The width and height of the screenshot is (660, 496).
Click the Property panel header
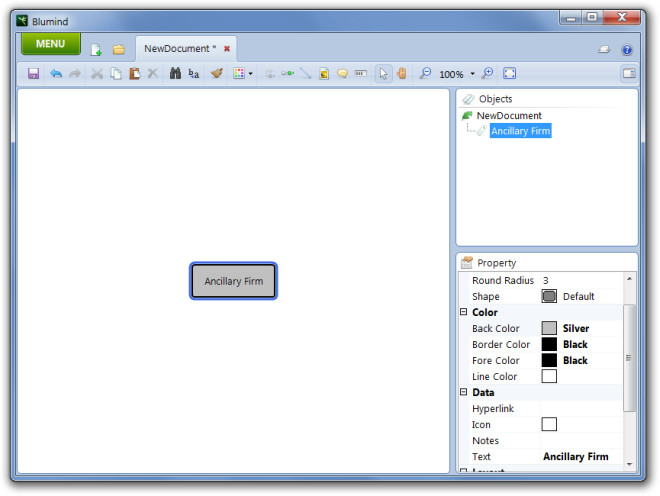point(547,263)
